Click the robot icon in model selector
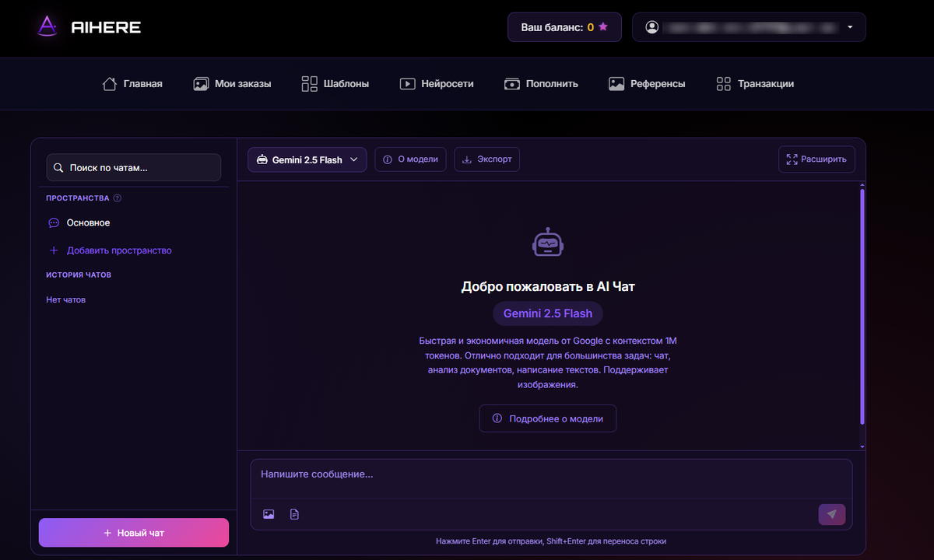The height and width of the screenshot is (560, 934). pyautogui.click(x=262, y=159)
